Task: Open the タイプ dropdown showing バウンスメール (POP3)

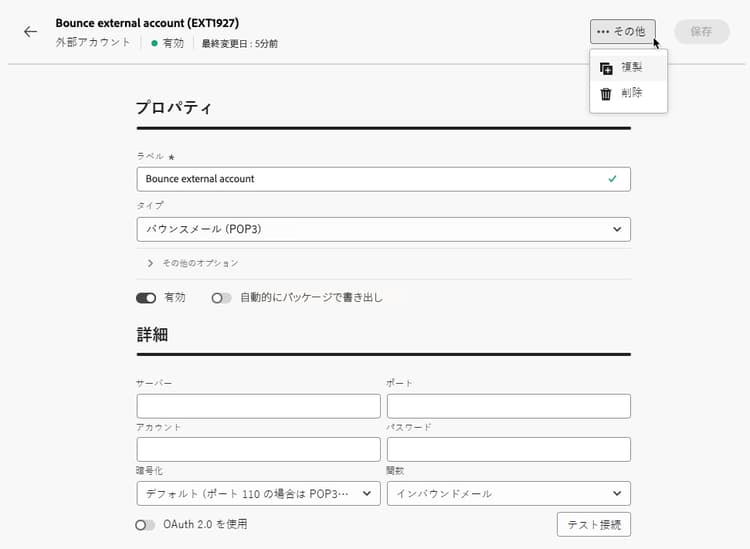Action: point(384,230)
